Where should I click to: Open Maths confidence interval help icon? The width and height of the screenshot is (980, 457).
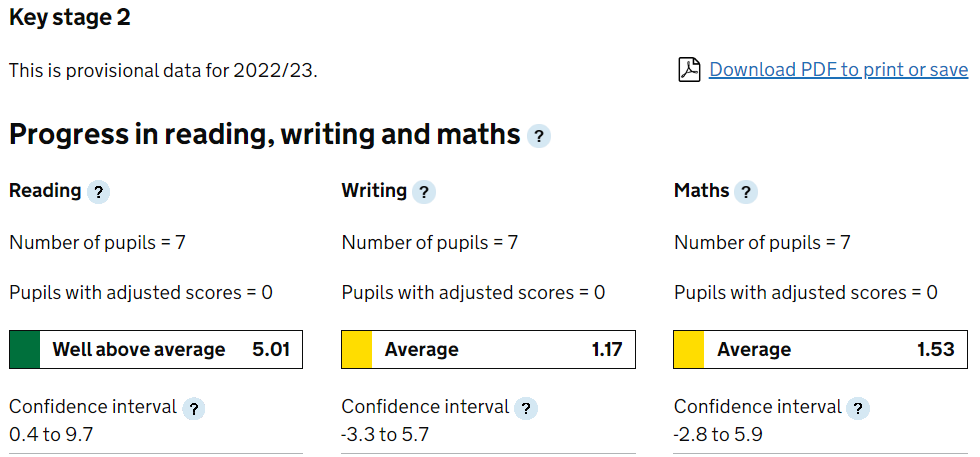click(x=858, y=409)
